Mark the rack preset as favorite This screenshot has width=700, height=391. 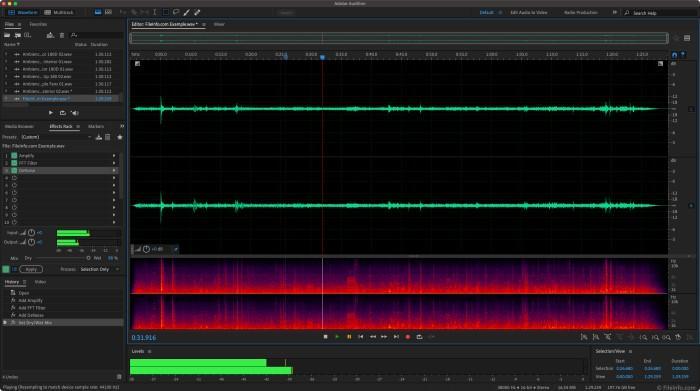coord(120,137)
